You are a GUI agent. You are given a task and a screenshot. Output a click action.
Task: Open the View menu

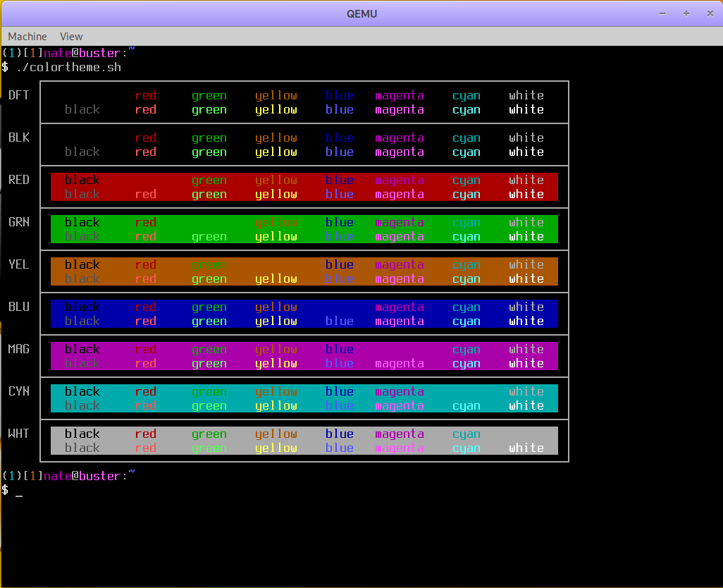(x=71, y=36)
